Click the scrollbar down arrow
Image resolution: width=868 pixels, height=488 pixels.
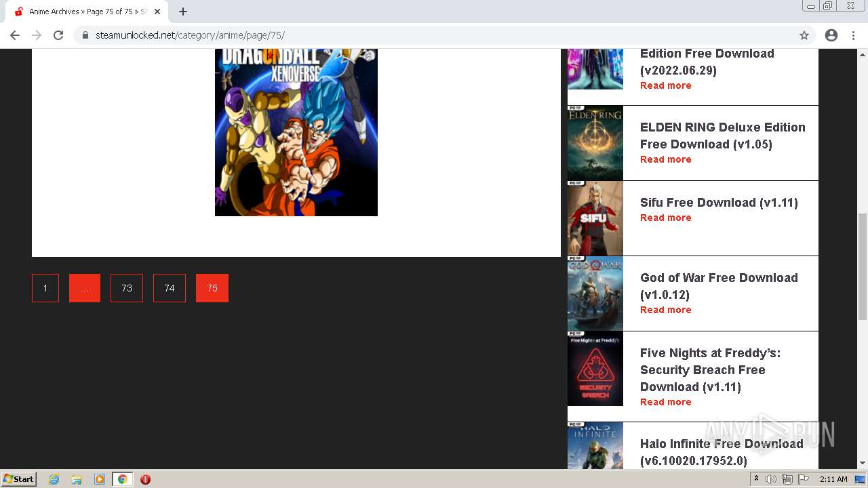(x=863, y=463)
